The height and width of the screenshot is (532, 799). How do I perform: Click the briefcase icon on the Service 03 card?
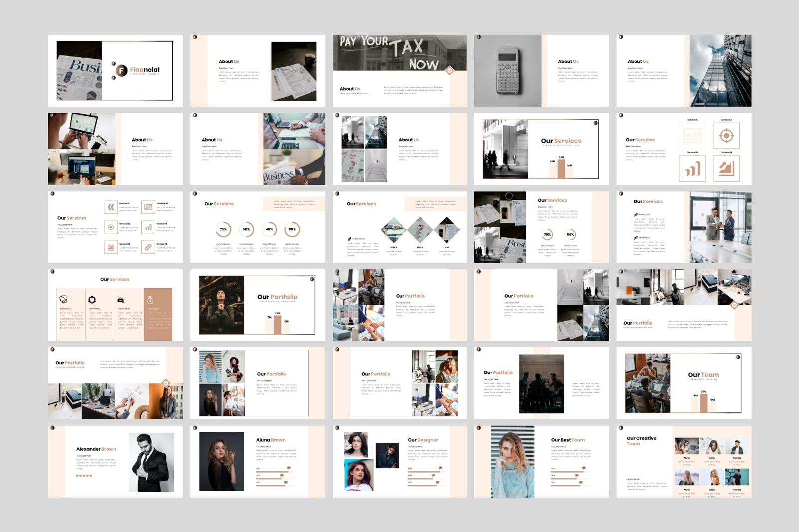(121, 300)
